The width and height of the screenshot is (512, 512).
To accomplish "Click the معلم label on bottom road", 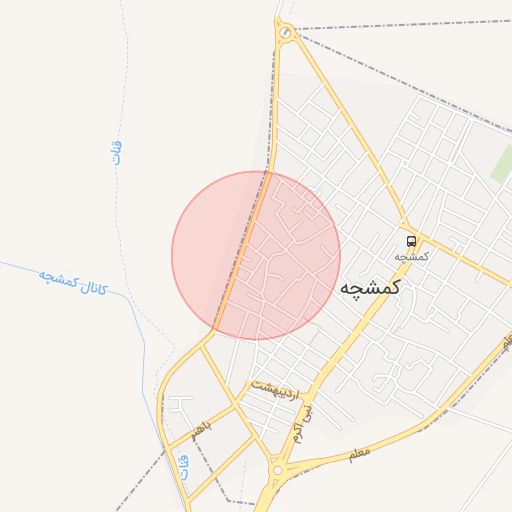I will click(x=360, y=455).
